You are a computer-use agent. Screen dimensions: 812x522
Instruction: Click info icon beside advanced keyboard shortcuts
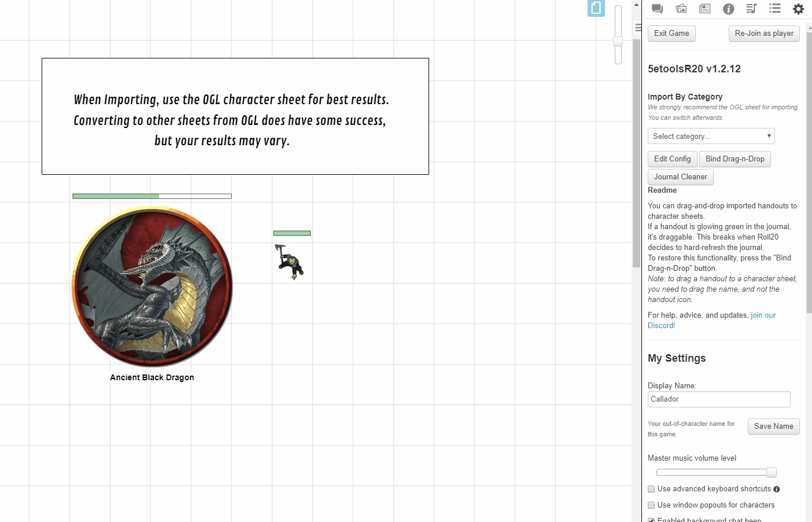[x=777, y=490]
